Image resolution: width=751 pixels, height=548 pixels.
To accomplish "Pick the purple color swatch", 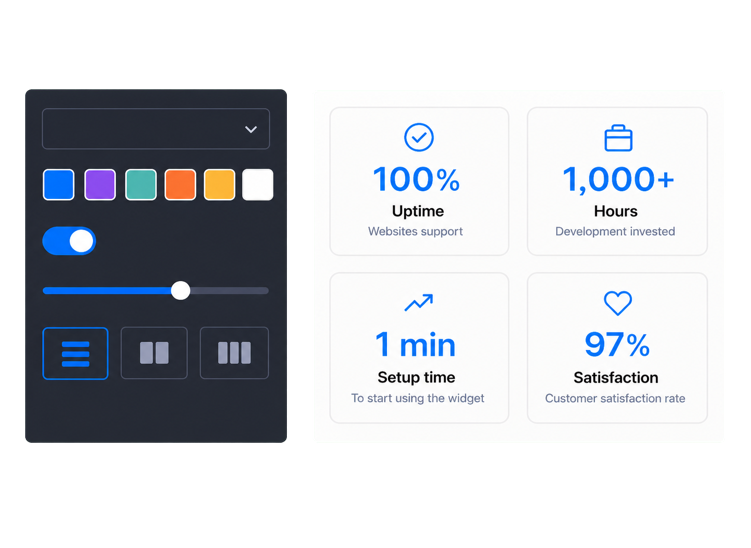I will point(100,184).
